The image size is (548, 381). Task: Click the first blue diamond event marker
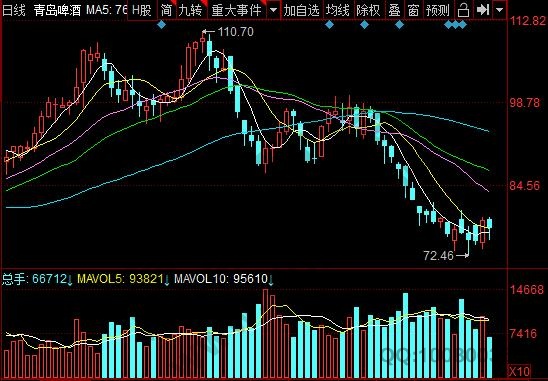click(x=161, y=25)
